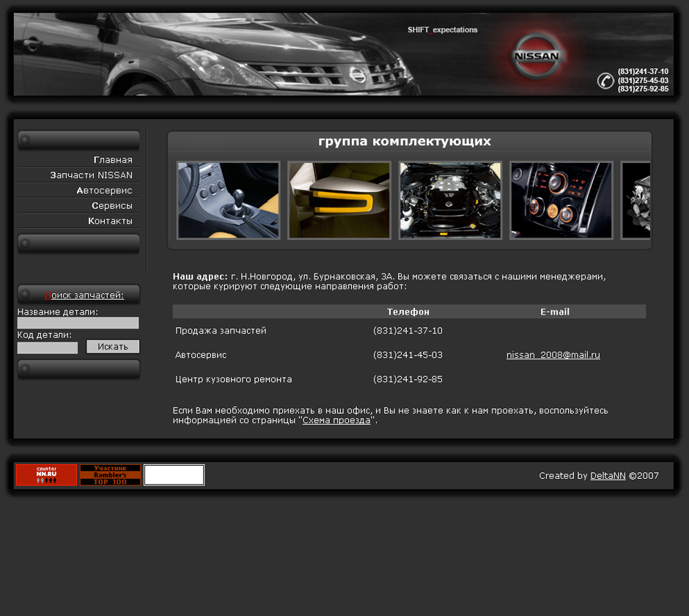Open the NN.RU counter badge

(45, 474)
